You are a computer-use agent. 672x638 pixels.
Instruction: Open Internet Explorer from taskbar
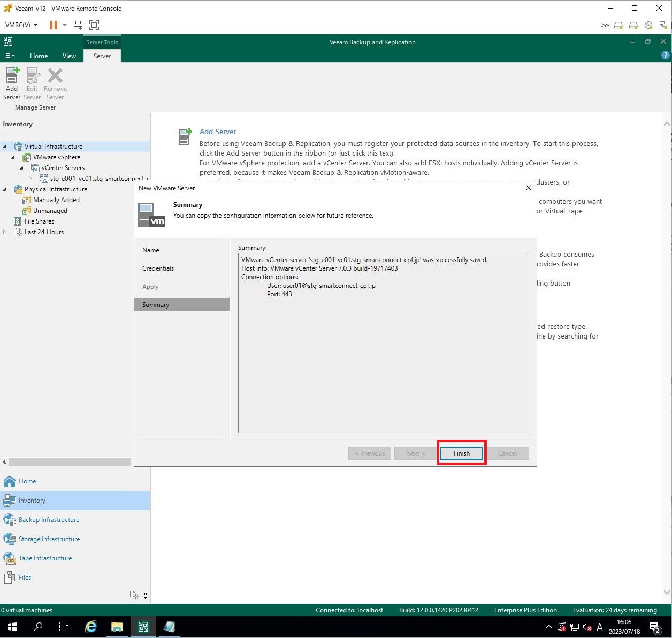[x=91, y=627]
